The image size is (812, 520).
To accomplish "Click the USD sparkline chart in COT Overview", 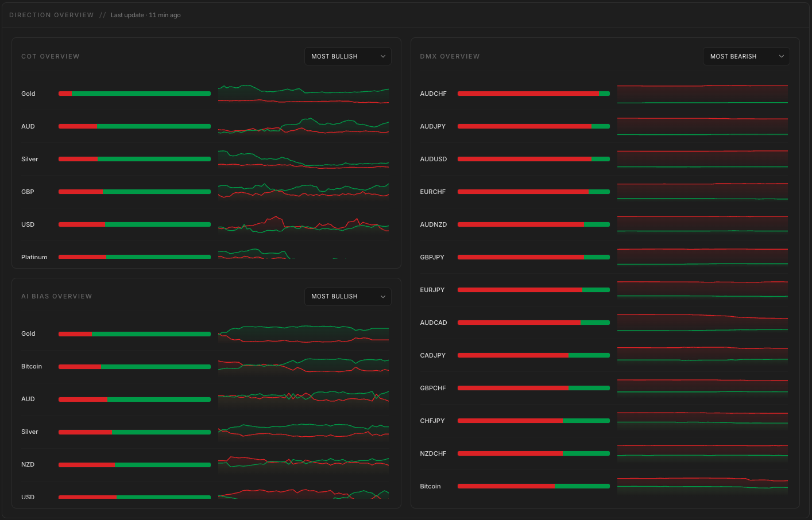I will point(303,224).
